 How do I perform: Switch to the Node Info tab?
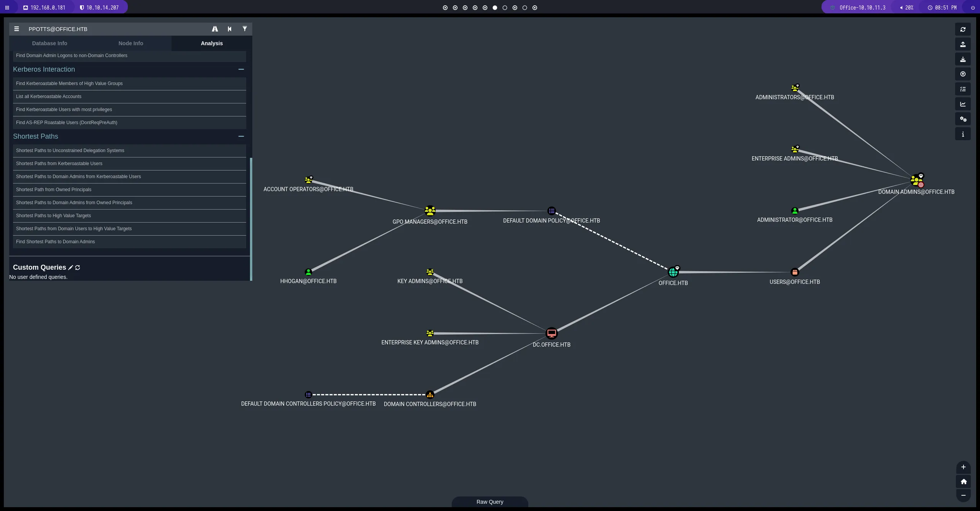coord(131,43)
